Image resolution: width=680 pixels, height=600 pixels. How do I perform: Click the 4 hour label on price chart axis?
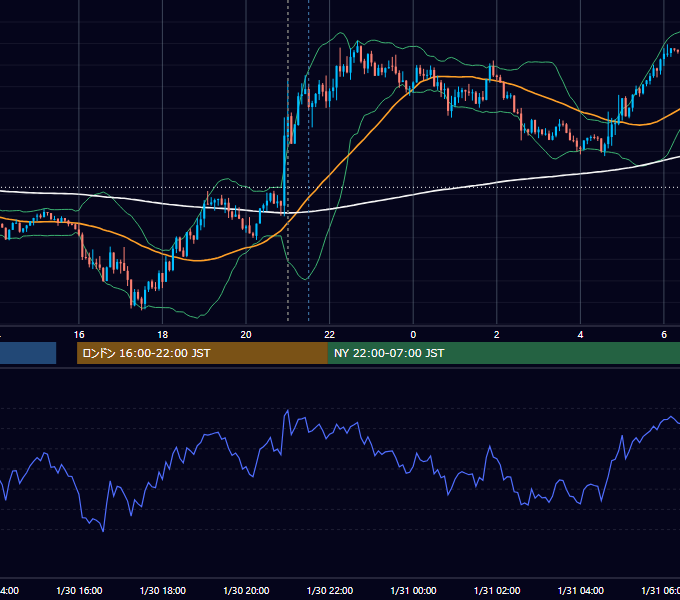coord(580,335)
